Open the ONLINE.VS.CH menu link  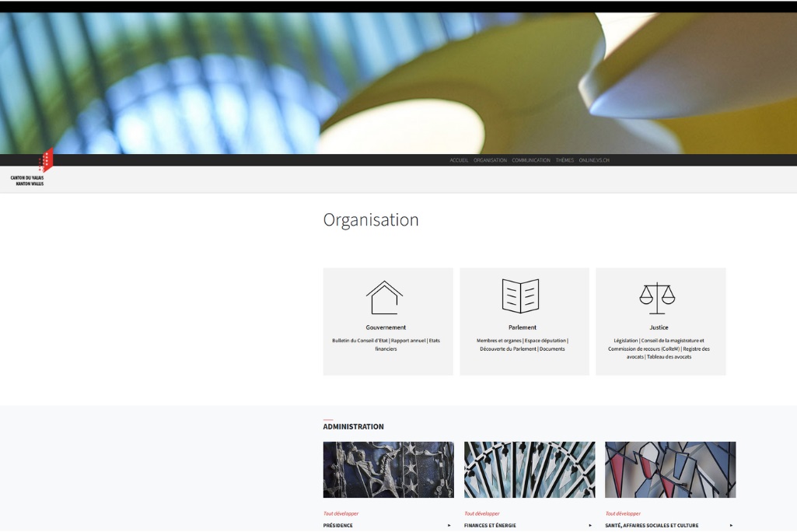(x=594, y=160)
